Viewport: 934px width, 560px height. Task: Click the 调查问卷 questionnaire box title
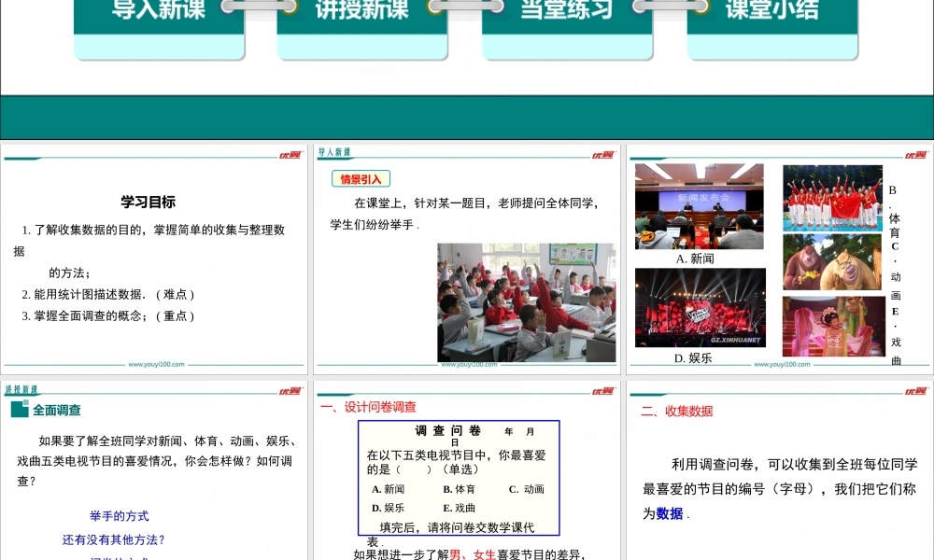pyautogui.click(x=447, y=431)
